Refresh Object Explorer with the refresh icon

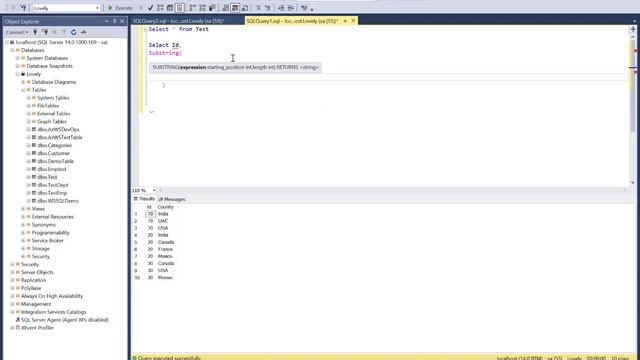74,32
